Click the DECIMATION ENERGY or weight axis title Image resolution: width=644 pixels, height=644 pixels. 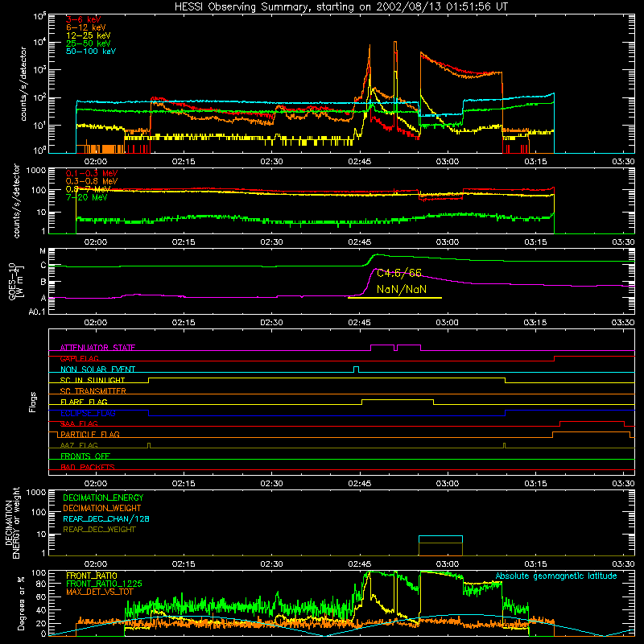coord(12,522)
